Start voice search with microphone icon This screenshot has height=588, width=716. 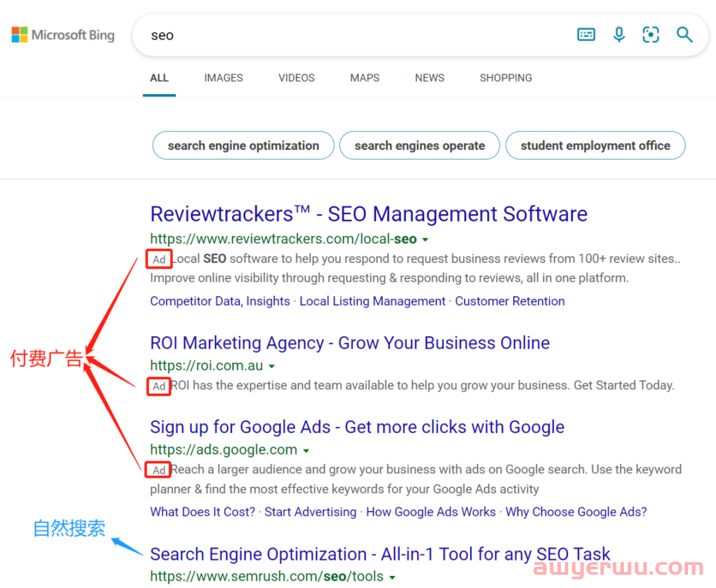point(619,34)
